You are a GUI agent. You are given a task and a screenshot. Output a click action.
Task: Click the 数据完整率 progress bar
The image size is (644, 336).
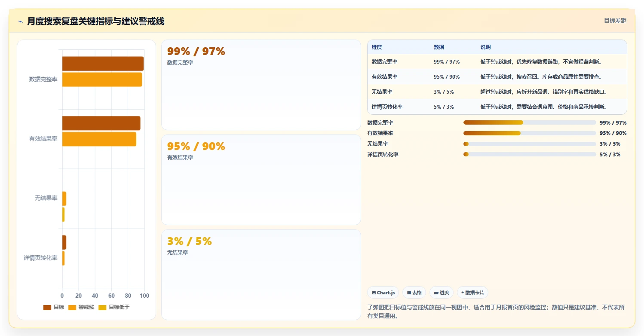pyautogui.click(x=530, y=122)
